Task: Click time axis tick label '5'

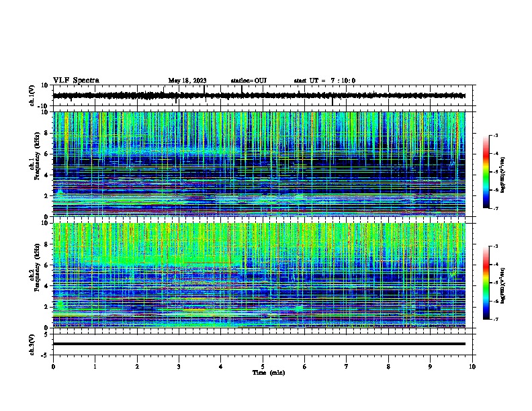Action: coord(263,367)
